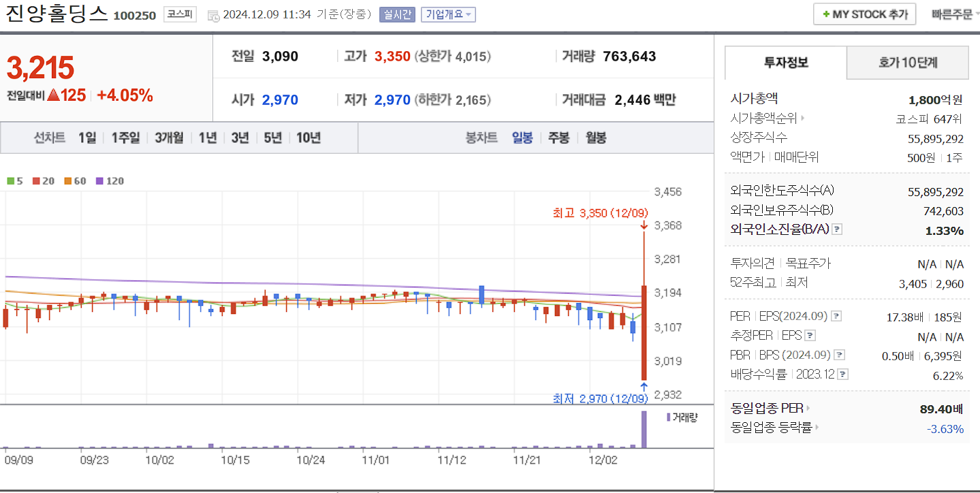Viewport: 980px width, 493px height.
Task: Click the 12/02 date on chart axis
Action: coord(603,460)
